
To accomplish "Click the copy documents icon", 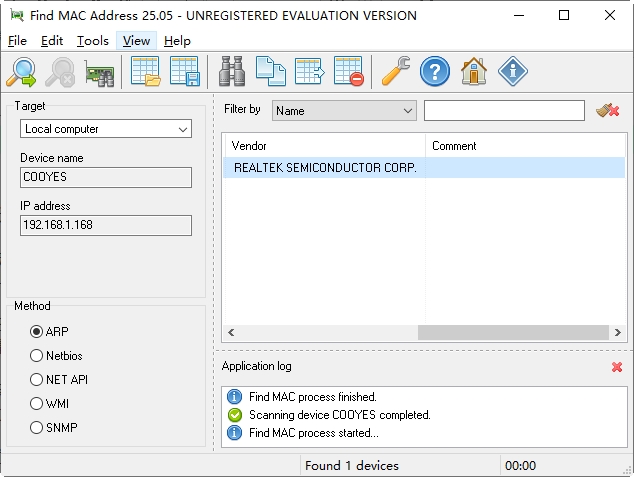I will pyautogui.click(x=271, y=72).
